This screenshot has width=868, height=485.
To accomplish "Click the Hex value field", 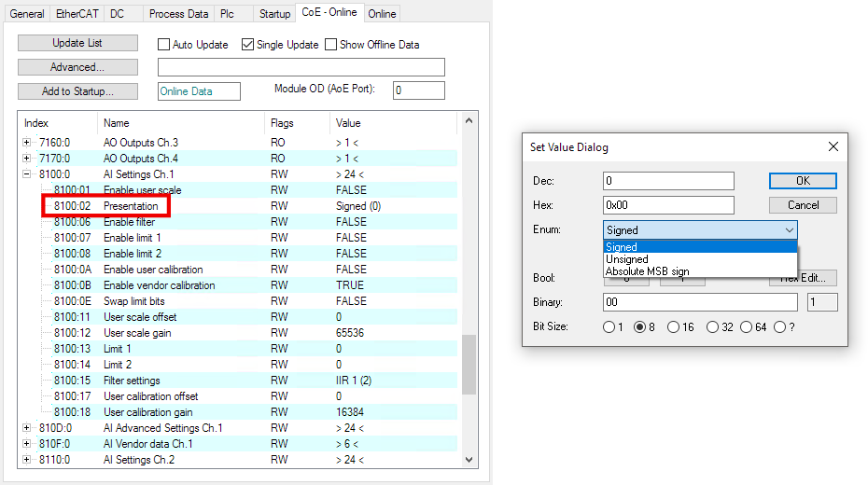I will [x=668, y=205].
